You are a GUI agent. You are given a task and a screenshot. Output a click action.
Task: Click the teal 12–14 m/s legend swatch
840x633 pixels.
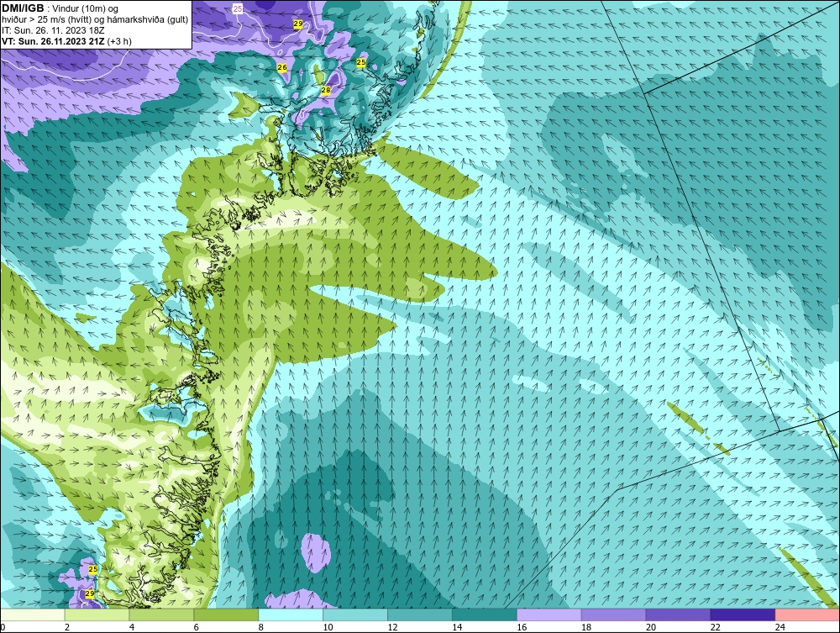(x=420, y=615)
